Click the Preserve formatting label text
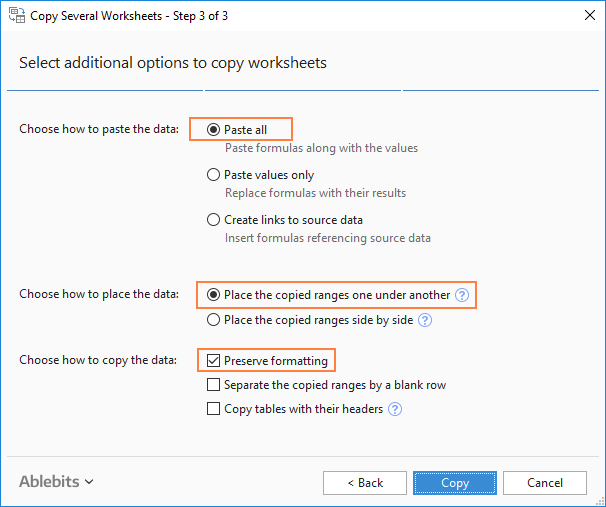Image resolution: width=606 pixels, height=507 pixels. point(275,360)
